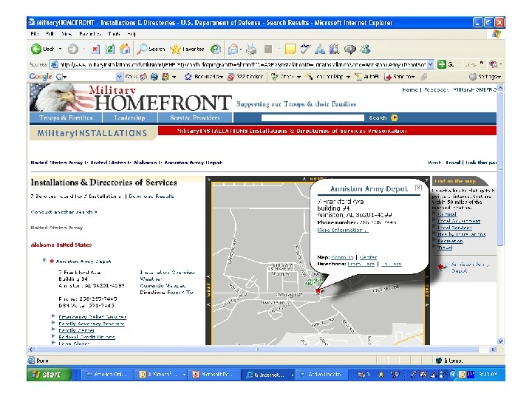The height and width of the screenshot is (399, 532).
Task: Open the Windows Start menu
Action: coord(50,374)
